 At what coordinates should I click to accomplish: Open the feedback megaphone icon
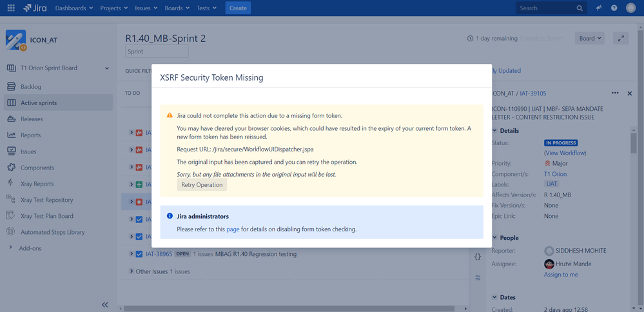(599, 8)
